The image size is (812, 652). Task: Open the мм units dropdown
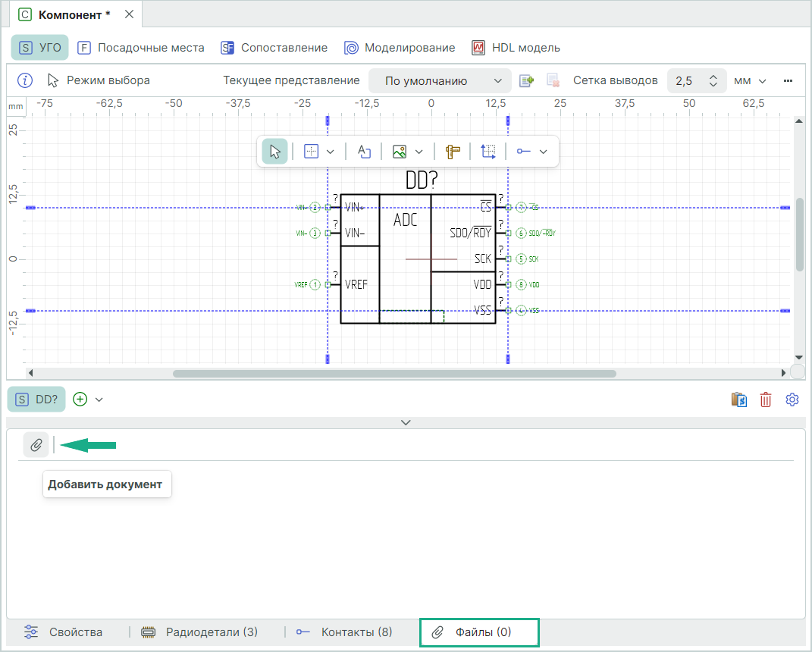click(751, 81)
